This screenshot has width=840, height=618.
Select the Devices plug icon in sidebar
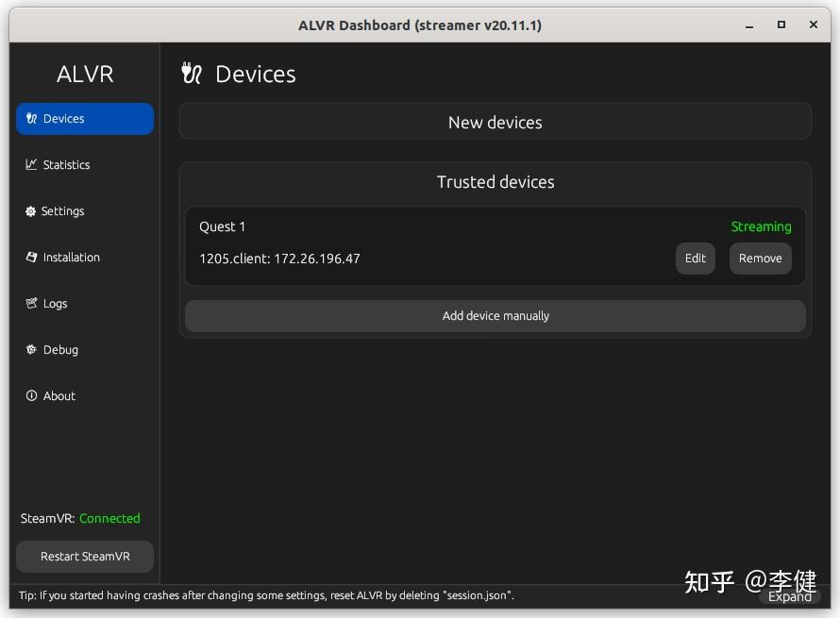29,119
